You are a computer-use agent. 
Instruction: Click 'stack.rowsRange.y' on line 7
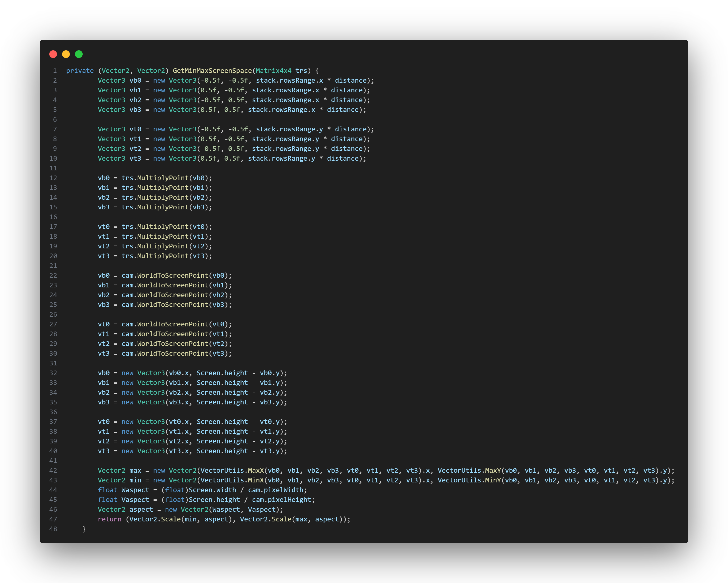(x=289, y=129)
